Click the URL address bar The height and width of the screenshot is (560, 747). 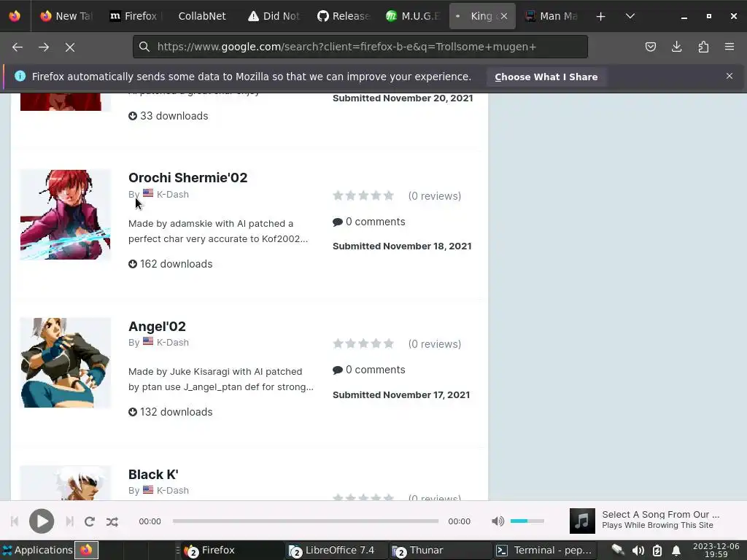coord(360,47)
